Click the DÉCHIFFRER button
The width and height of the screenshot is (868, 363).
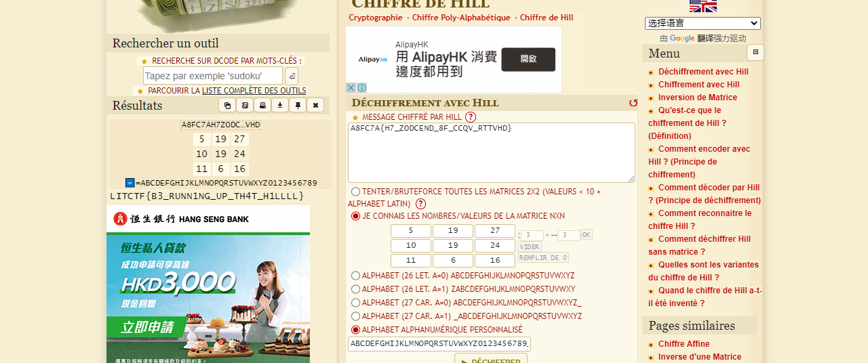[491, 358]
